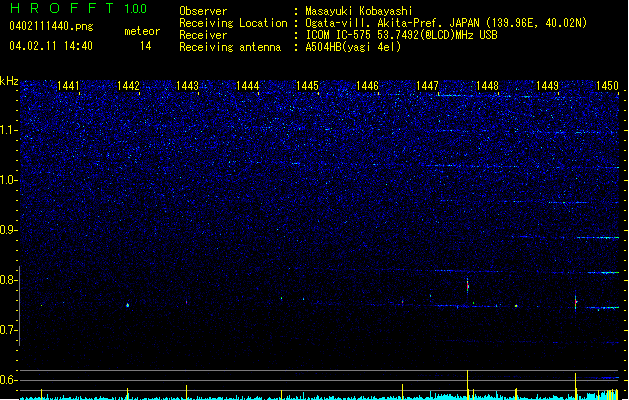Click the Receiving antenna label
This screenshot has height=400, width=629.
tap(230, 47)
